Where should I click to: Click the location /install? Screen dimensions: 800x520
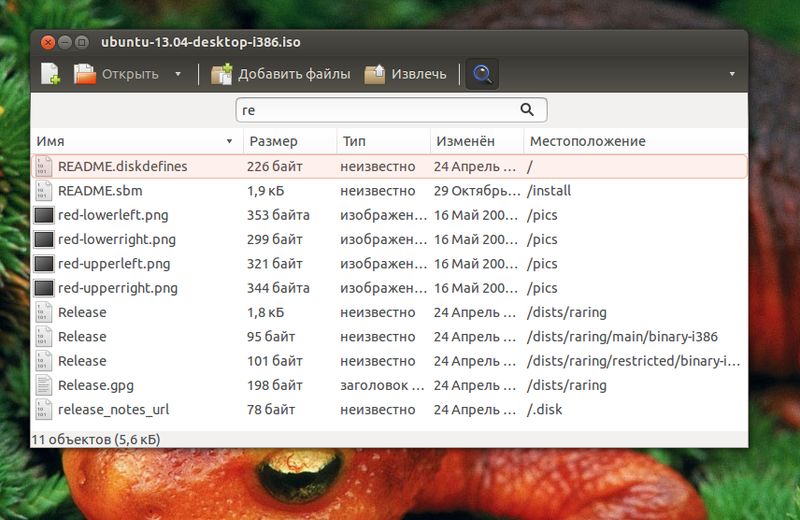(x=549, y=191)
